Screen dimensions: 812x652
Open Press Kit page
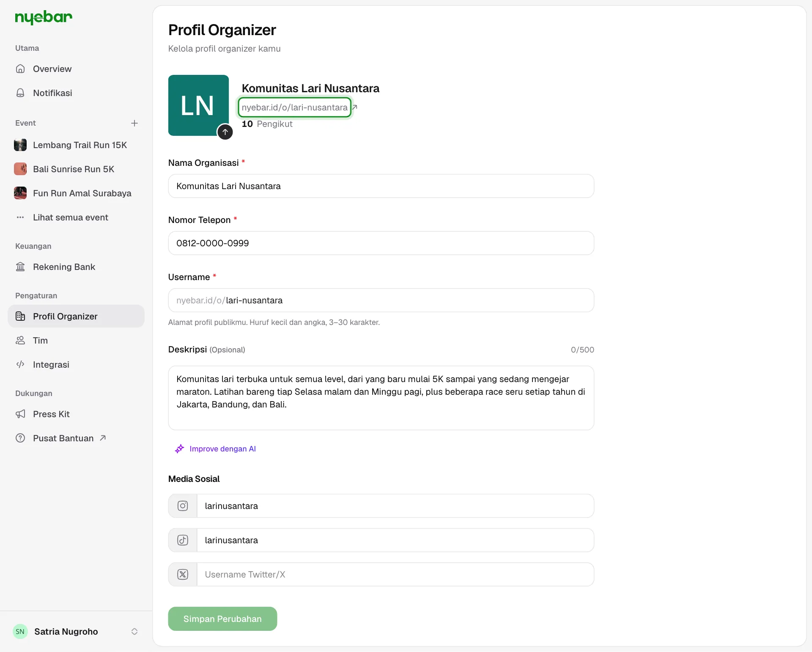pyautogui.click(x=76, y=414)
